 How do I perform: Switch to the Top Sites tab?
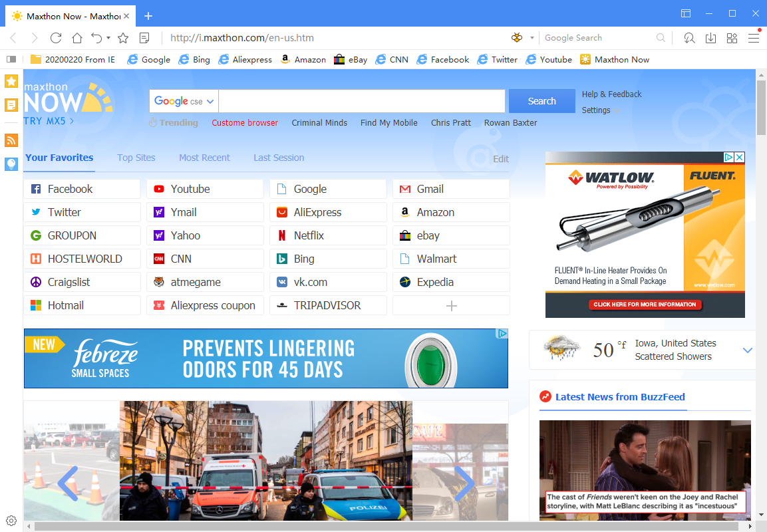pos(136,158)
